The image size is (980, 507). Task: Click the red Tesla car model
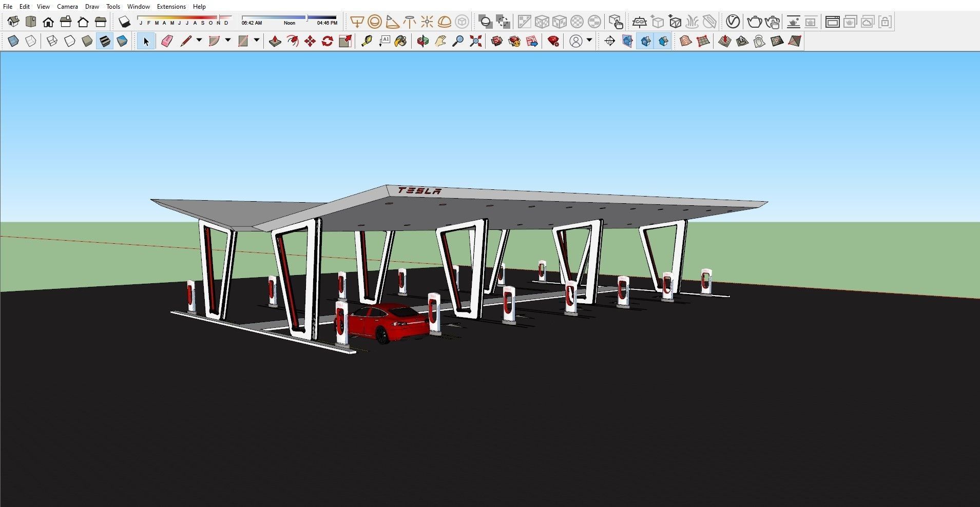click(x=389, y=323)
